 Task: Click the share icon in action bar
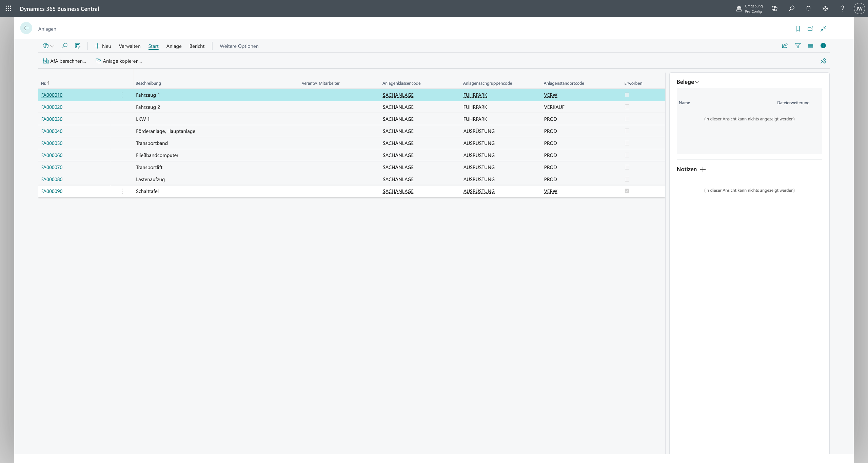point(785,46)
